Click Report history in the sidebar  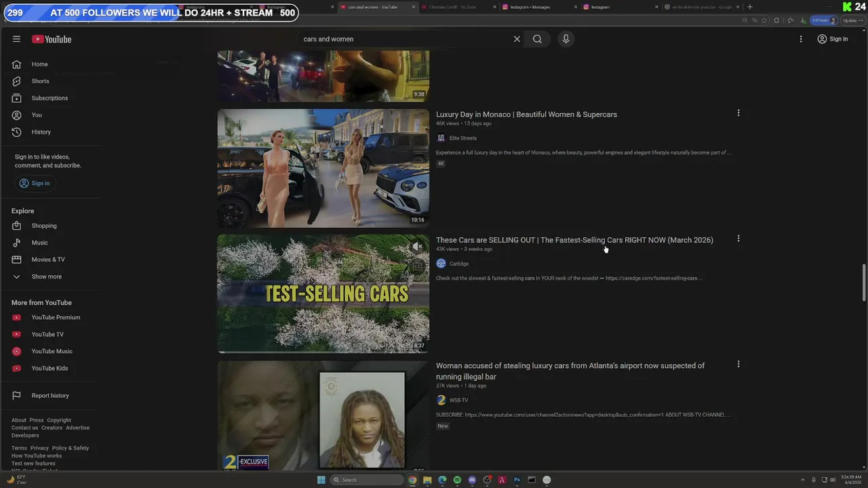pos(51,396)
